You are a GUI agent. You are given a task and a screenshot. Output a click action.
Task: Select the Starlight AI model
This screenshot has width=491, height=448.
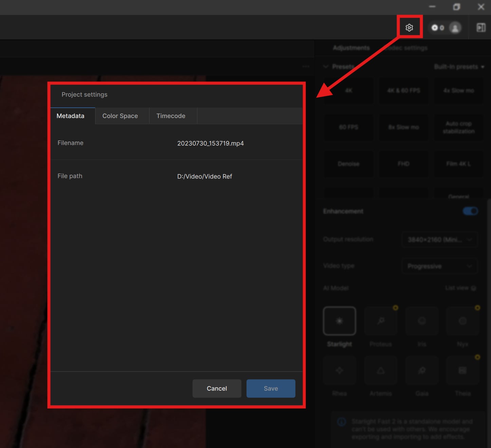[x=339, y=321]
